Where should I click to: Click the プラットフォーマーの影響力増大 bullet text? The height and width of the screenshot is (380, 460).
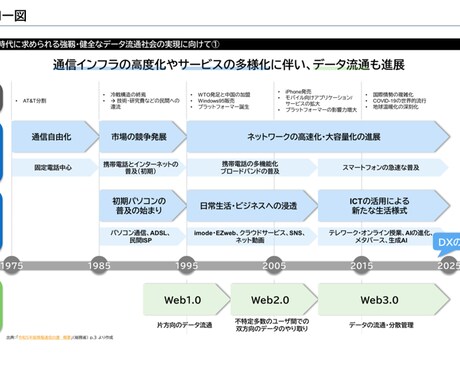pyautogui.click(x=321, y=110)
